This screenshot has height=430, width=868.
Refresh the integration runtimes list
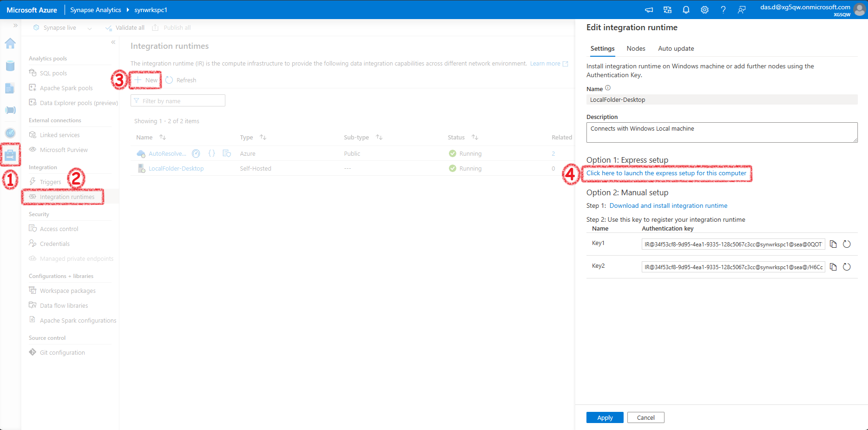pos(181,80)
